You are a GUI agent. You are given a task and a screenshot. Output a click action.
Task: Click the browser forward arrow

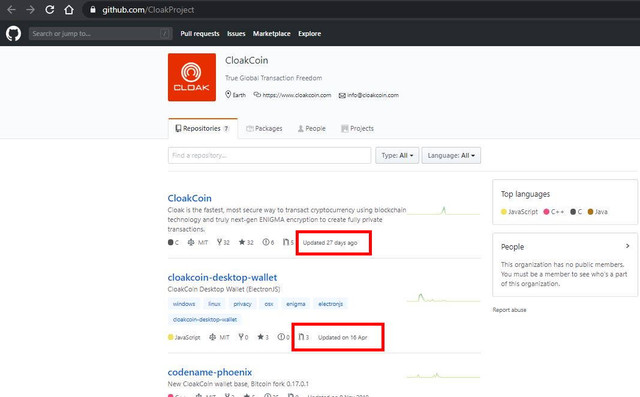(x=30, y=9)
